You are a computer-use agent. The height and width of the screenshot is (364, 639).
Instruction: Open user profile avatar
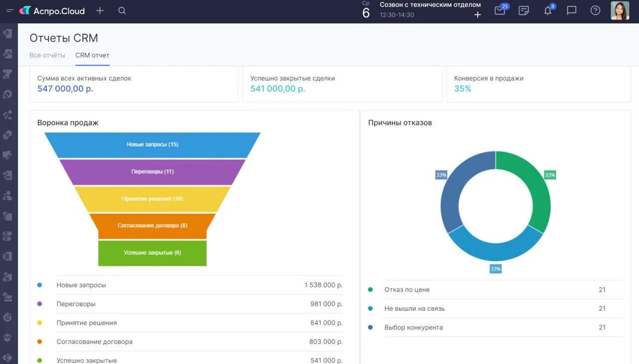(x=620, y=10)
